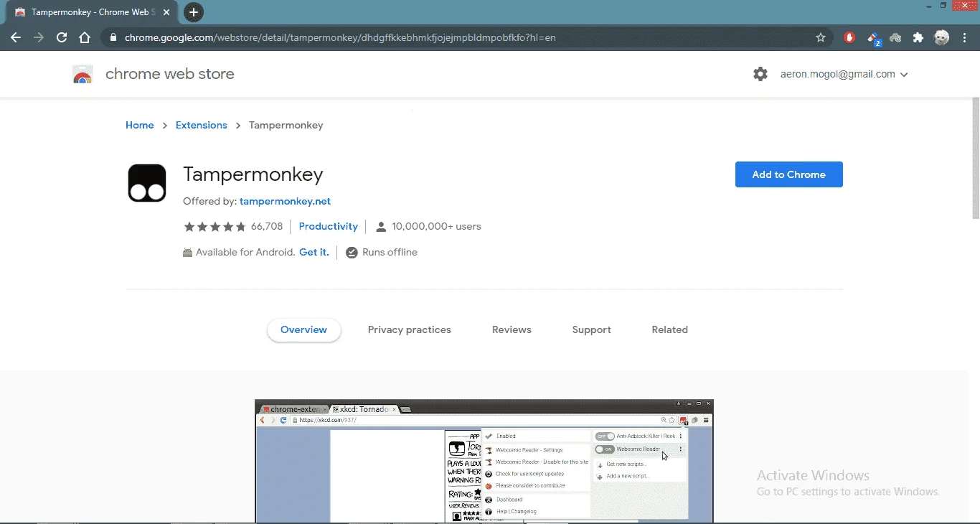Click the site lock icon in address bar
Image resolution: width=980 pixels, height=524 pixels.
click(x=113, y=37)
